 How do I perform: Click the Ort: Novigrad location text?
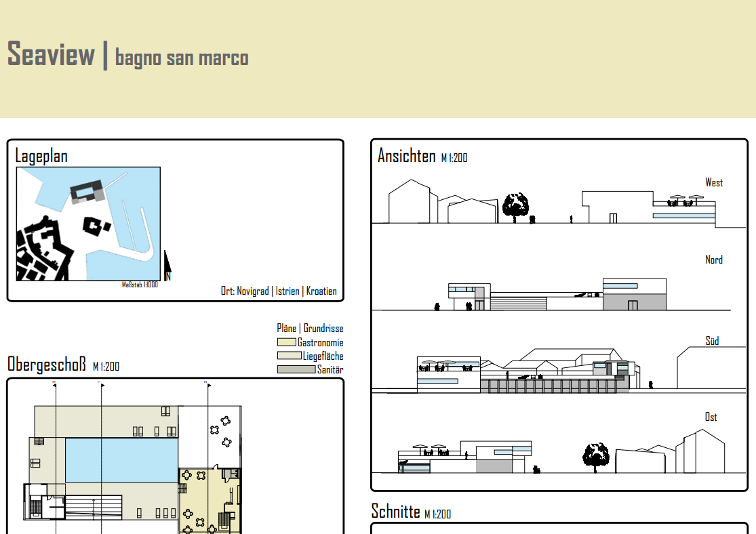[x=278, y=291]
